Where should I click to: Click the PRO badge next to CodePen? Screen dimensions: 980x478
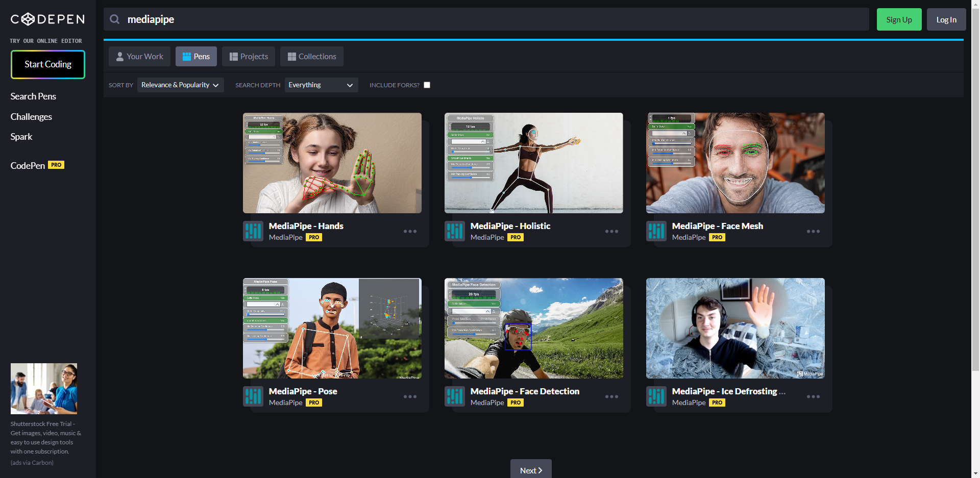pos(56,165)
